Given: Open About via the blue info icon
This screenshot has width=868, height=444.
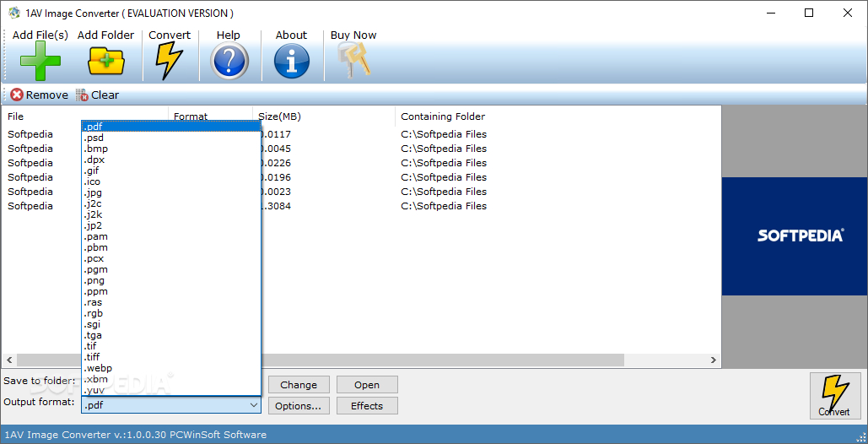Looking at the screenshot, I should click(x=291, y=61).
